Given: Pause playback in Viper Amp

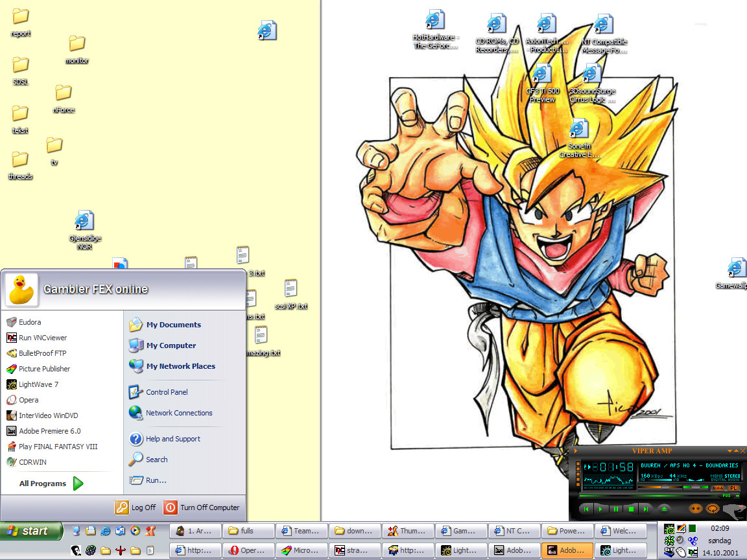Looking at the screenshot, I should (616, 509).
